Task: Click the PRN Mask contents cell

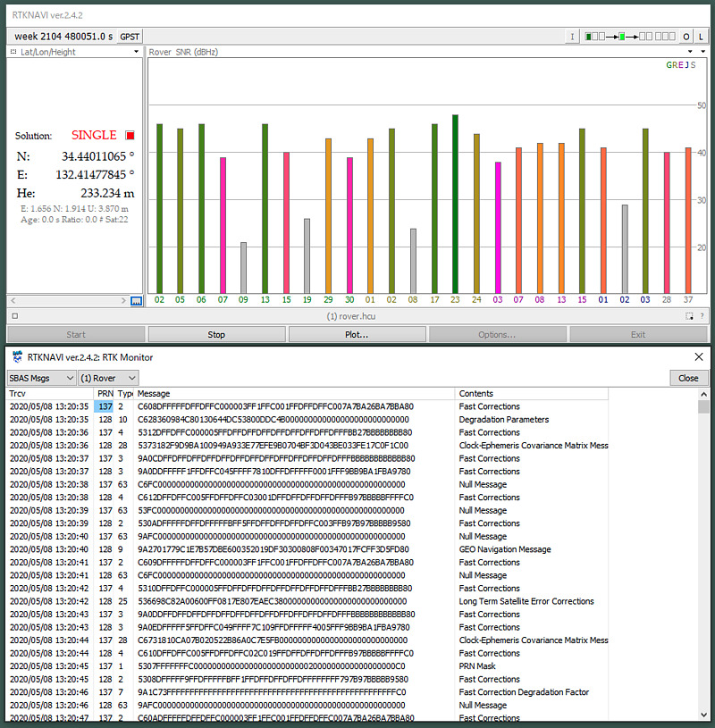Action: pyautogui.click(x=477, y=666)
